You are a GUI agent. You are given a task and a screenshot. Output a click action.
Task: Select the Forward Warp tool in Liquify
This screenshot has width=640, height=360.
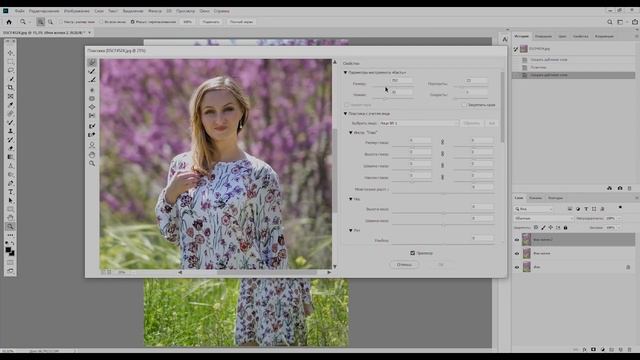pyautogui.click(x=92, y=62)
